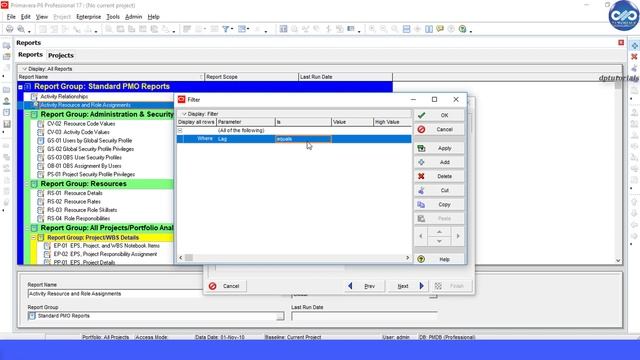Image resolution: width=640 pixels, height=360 pixels.
Task: Collapse Report Group: All Projects/Portfolio
Action: [x=27, y=228]
